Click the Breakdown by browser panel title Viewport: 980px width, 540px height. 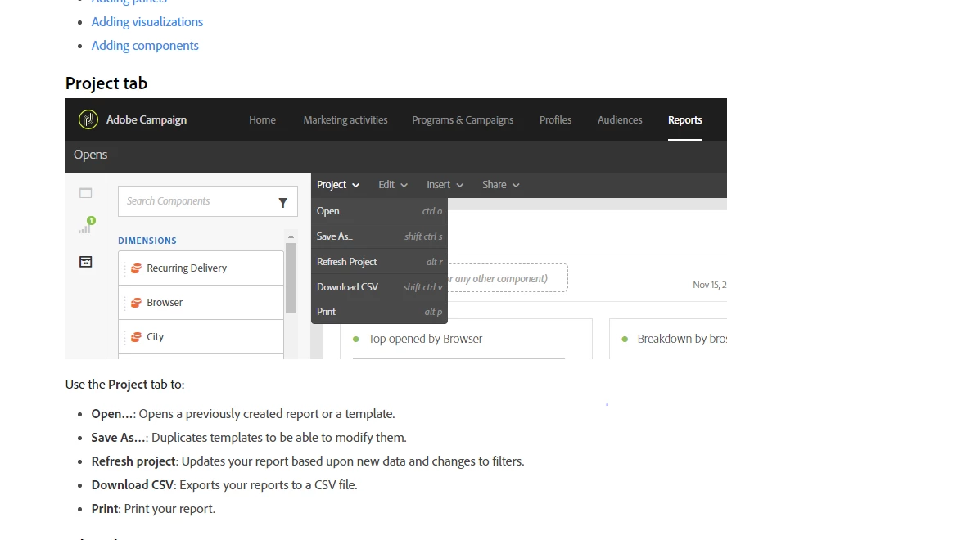[x=682, y=339]
